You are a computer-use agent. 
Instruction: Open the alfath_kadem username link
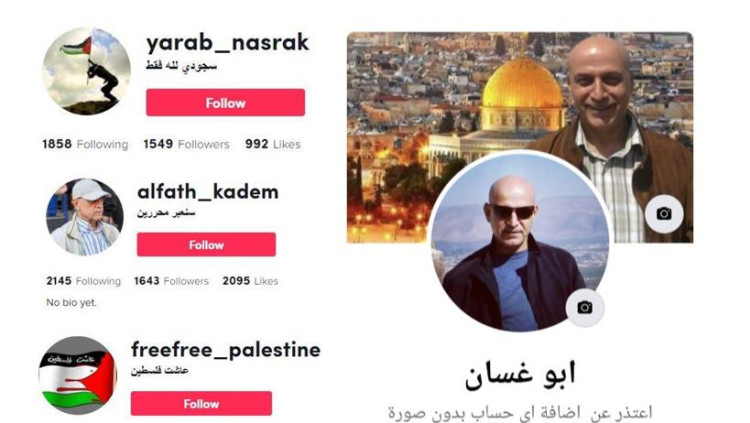tap(208, 192)
